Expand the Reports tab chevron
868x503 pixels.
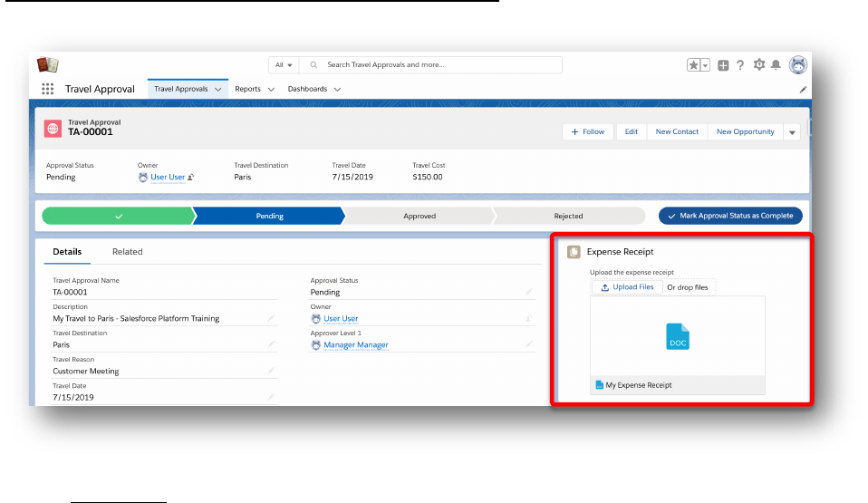pyautogui.click(x=271, y=89)
